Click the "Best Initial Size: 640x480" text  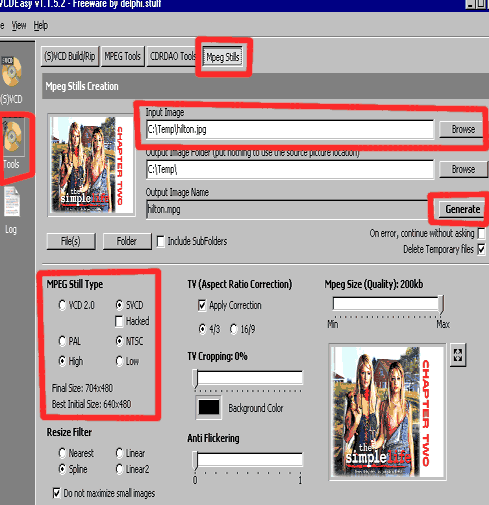point(91,404)
